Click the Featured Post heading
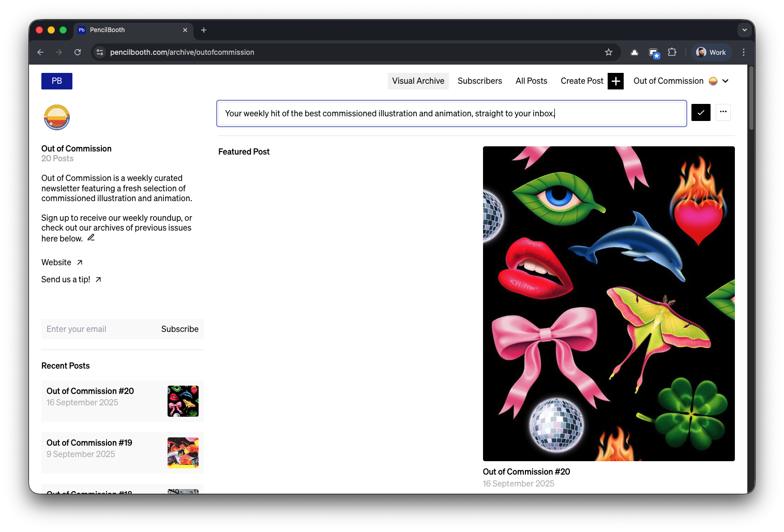This screenshot has width=784, height=532. pos(244,152)
